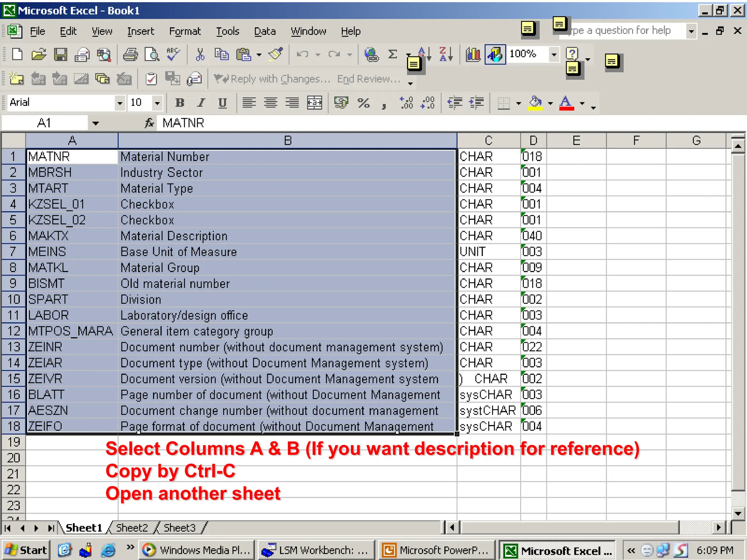
Task: Click the New Comment icon in reviewing toolbar
Action: (16, 79)
